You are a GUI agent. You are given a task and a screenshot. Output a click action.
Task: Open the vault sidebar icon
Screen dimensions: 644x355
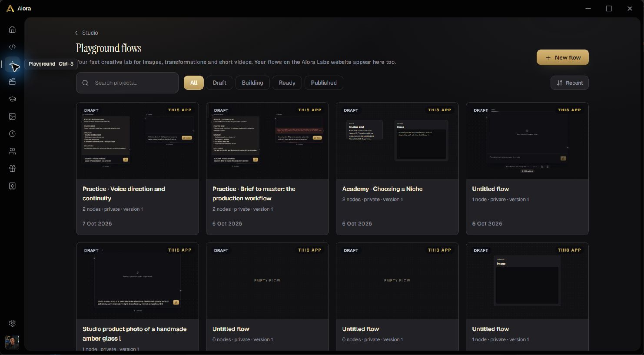pyautogui.click(x=12, y=186)
